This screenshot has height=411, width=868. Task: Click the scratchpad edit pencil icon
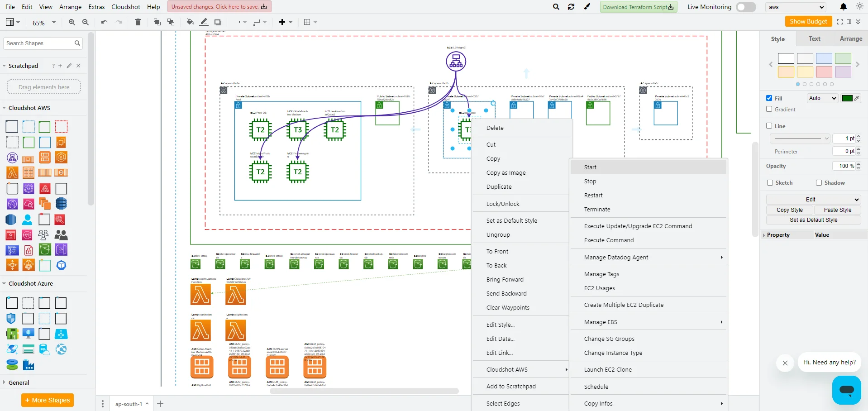pos(69,66)
